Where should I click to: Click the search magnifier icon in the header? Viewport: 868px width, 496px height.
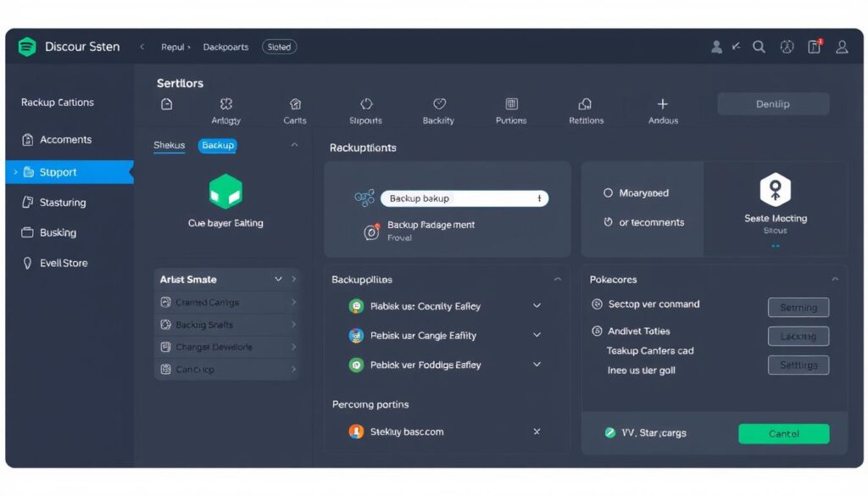point(759,47)
